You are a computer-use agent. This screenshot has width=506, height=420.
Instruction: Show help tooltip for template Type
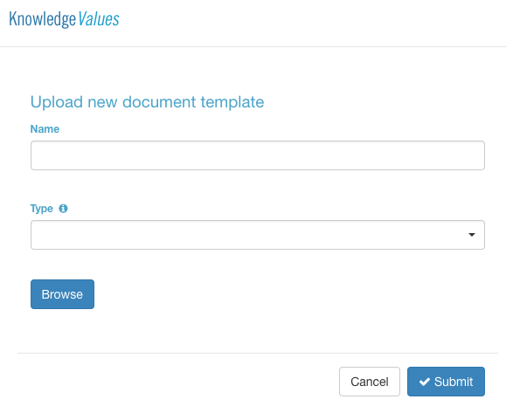pos(63,209)
